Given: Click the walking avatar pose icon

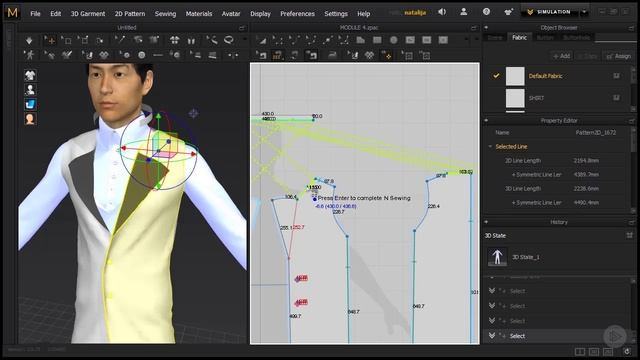Looking at the screenshot, I should point(29,55).
